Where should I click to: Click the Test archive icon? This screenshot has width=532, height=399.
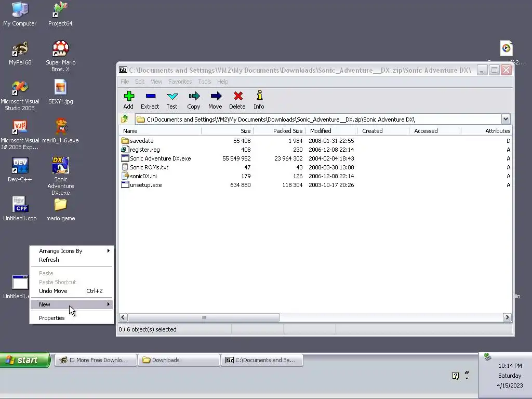[x=172, y=96]
